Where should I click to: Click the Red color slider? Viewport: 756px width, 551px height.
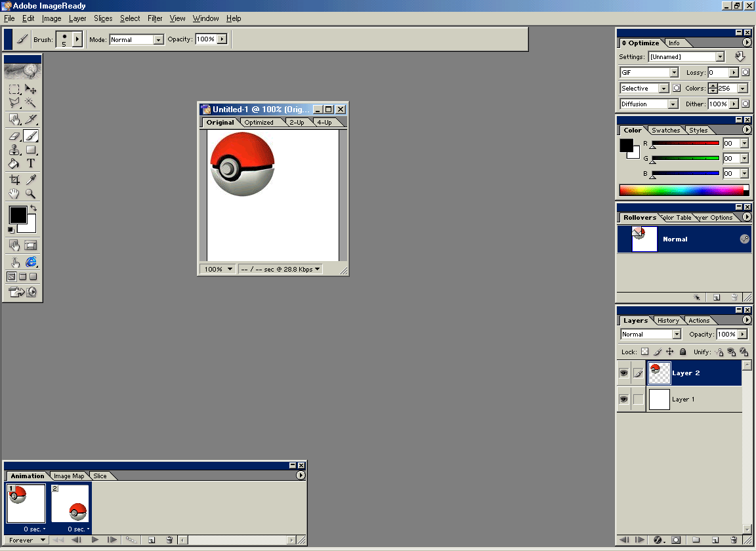(685, 143)
